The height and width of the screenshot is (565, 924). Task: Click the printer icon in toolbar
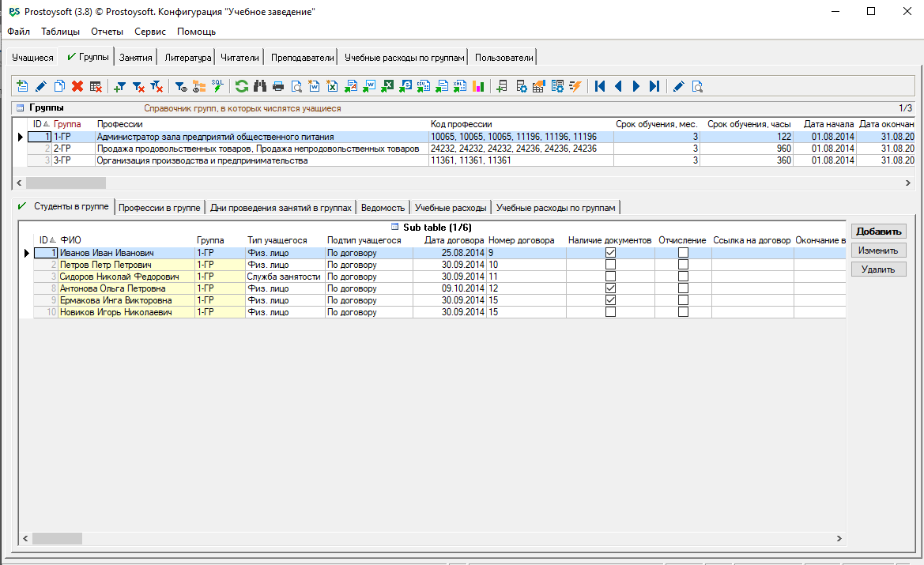tap(278, 87)
